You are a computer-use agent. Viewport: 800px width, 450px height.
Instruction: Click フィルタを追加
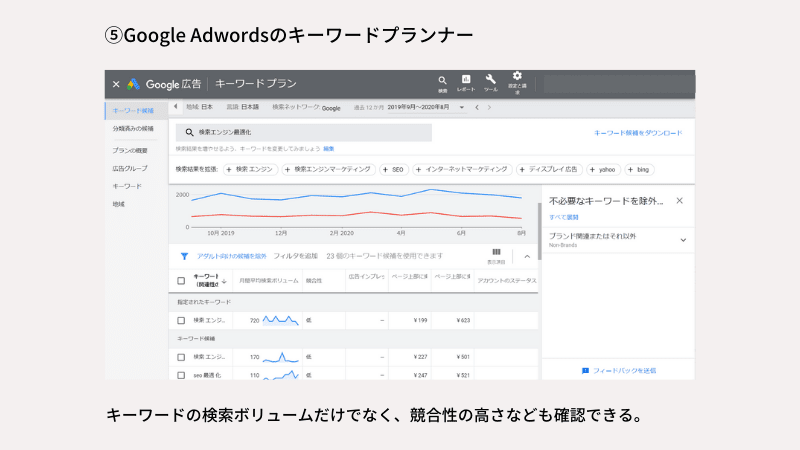[295, 256]
